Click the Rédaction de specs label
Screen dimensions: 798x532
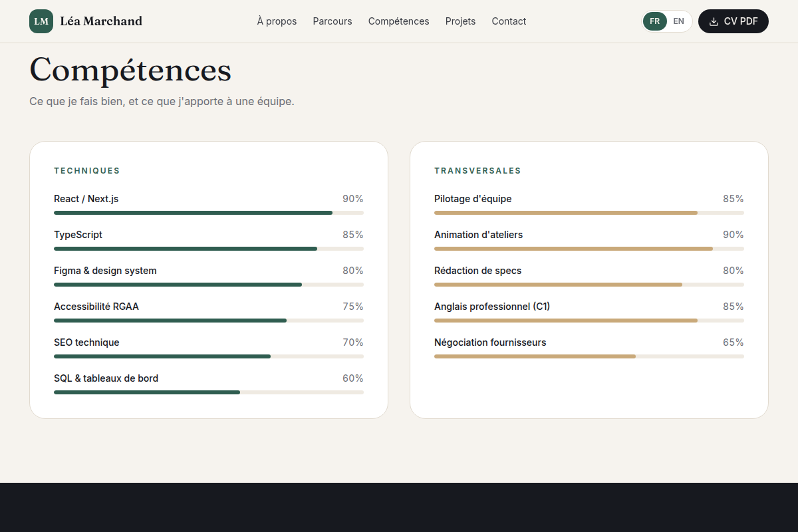tap(477, 271)
